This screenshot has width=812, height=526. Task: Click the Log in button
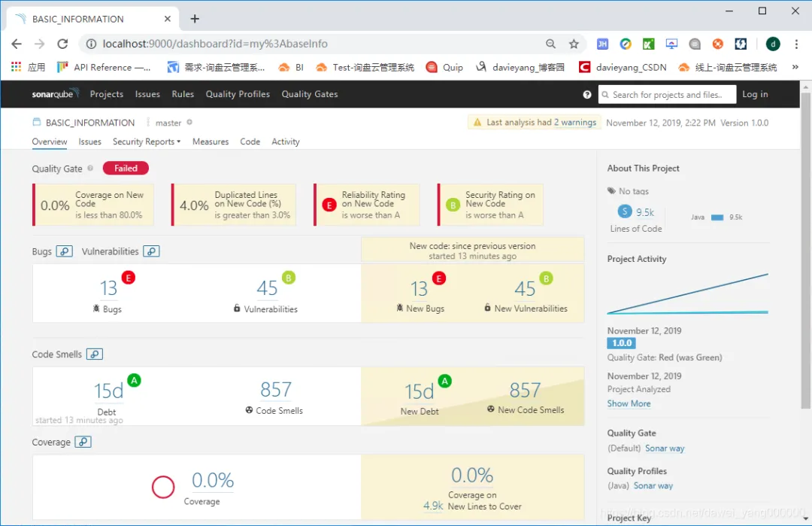point(755,94)
